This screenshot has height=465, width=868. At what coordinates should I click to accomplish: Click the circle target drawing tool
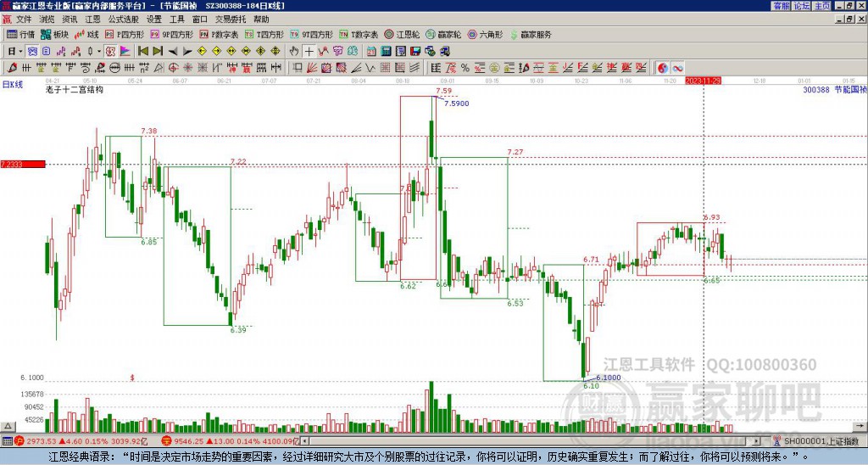point(173,68)
